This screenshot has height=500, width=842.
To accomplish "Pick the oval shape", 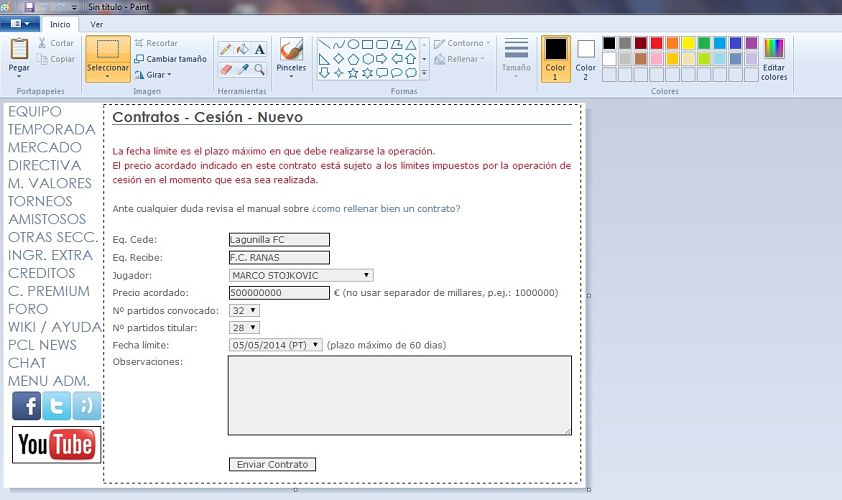I will coord(353,44).
